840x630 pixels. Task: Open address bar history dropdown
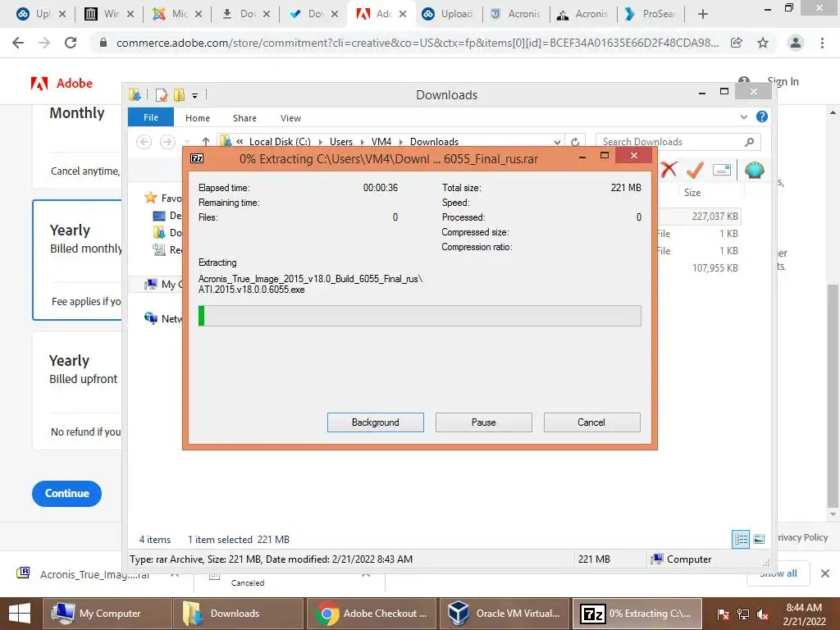click(x=557, y=142)
